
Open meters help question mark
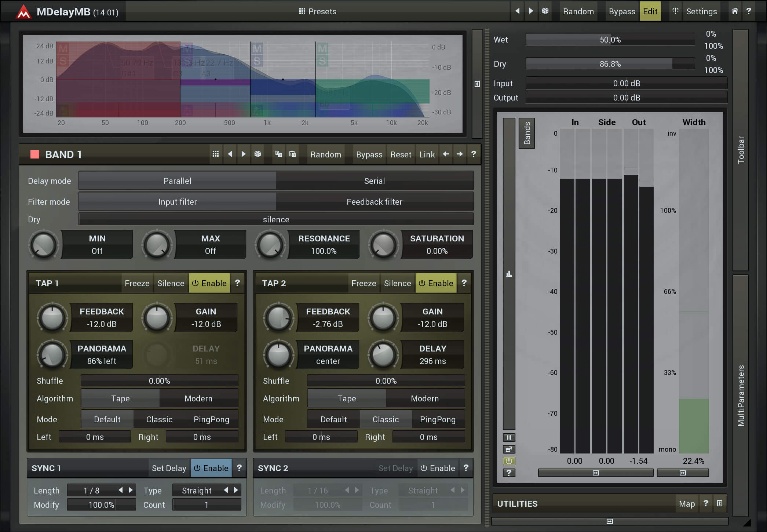(509, 473)
